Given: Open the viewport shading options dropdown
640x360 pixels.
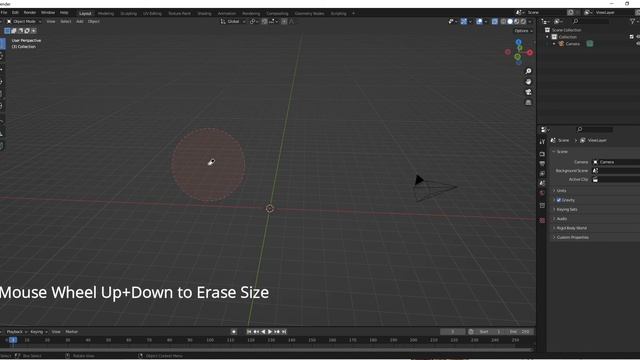Looking at the screenshot, I should tap(530, 21).
